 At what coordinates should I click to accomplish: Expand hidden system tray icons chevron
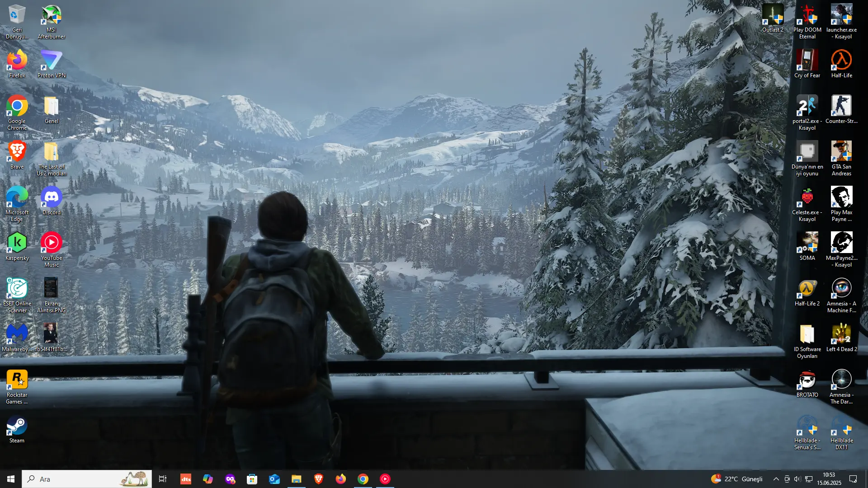pyautogui.click(x=776, y=479)
